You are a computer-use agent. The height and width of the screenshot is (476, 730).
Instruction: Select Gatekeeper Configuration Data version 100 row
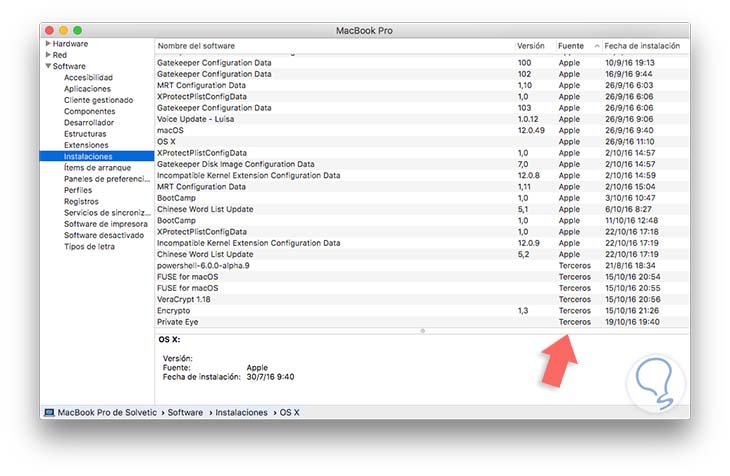coord(422,62)
